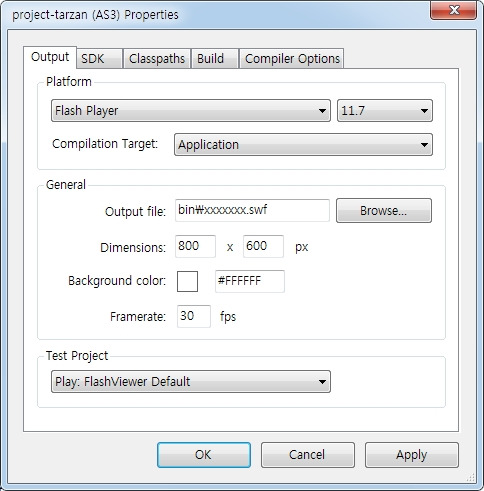The height and width of the screenshot is (491, 484).
Task: Select the Build tab
Action: [x=214, y=59]
